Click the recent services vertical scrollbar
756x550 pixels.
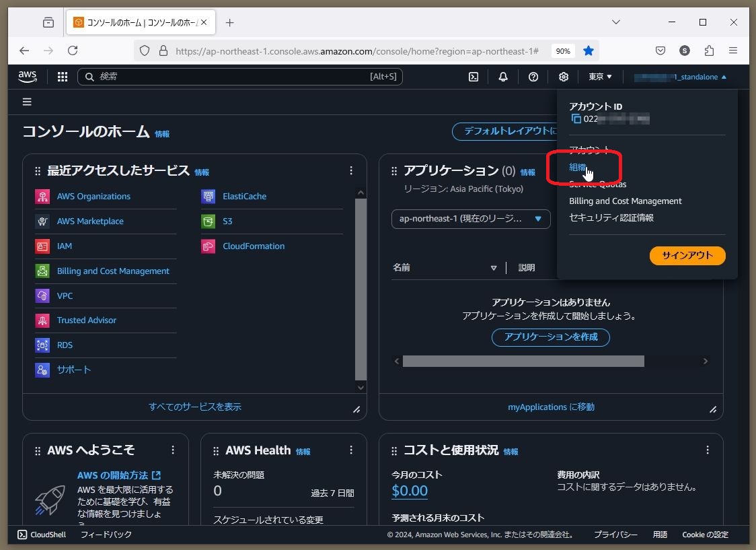click(x=361, y=289)
